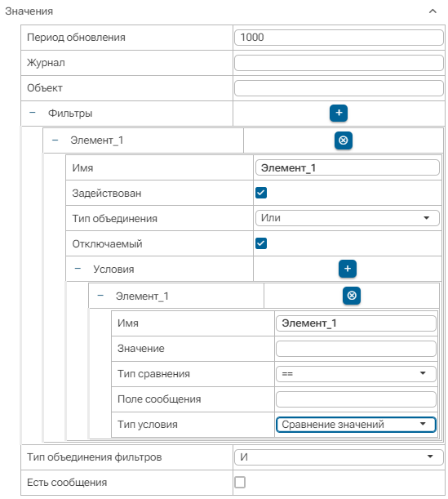Click into the empty Журнал field
448x499 pixels.
coord(339,63)
